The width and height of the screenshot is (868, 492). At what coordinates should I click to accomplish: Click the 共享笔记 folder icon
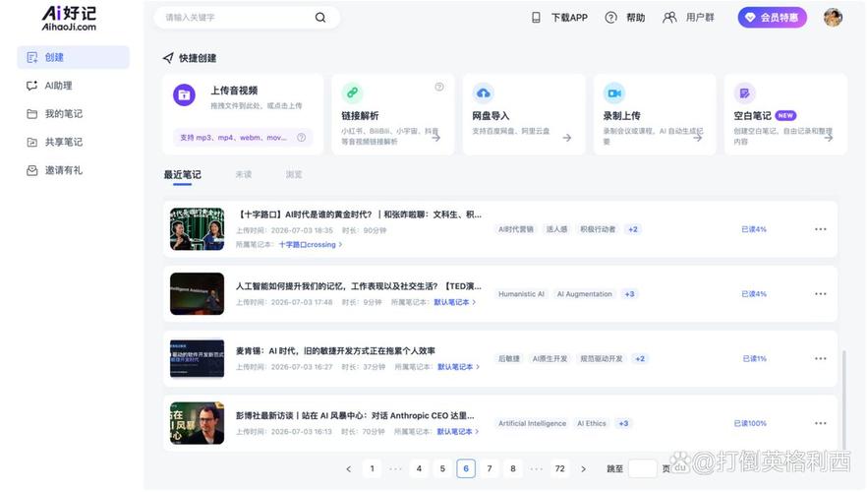(x=32, y=142)
